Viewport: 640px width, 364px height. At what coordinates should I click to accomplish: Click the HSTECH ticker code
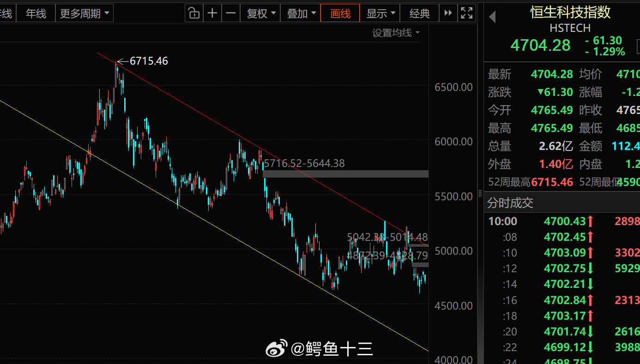point(570,28)
